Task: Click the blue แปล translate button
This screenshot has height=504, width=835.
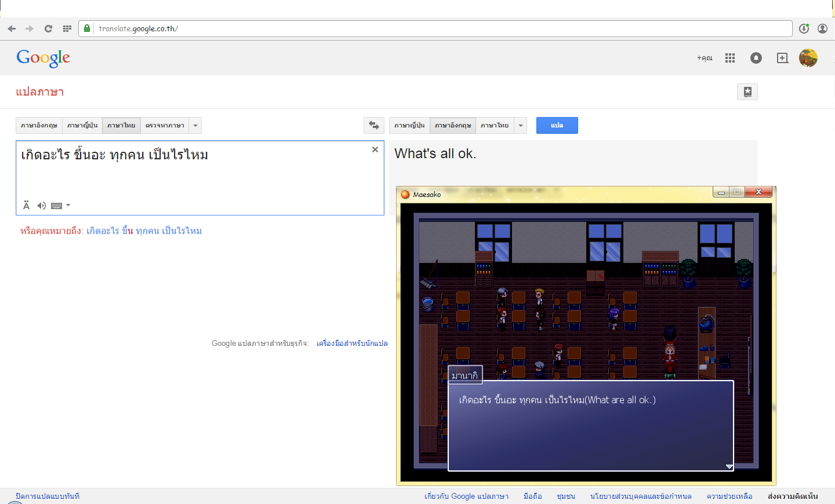Action: 557,125
